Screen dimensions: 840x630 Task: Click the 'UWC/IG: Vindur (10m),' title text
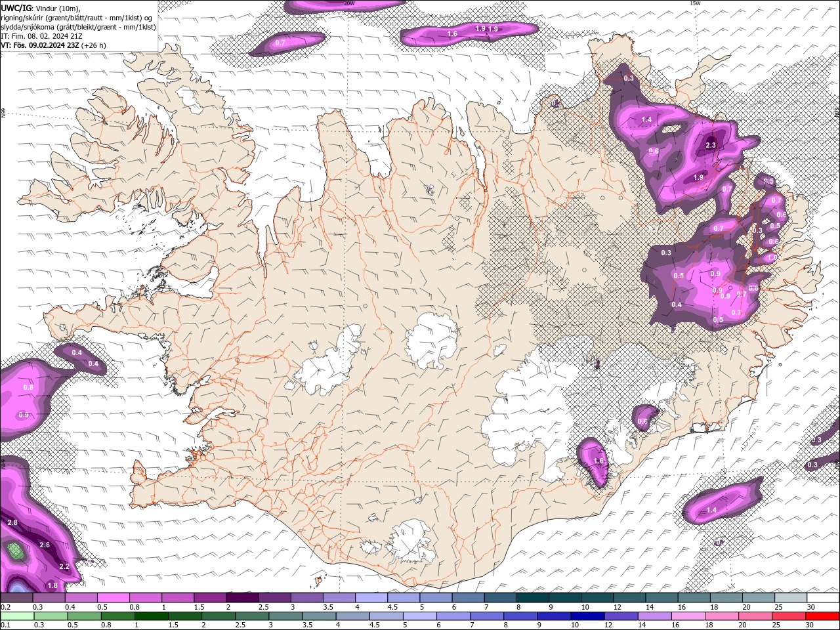(40, 8)
